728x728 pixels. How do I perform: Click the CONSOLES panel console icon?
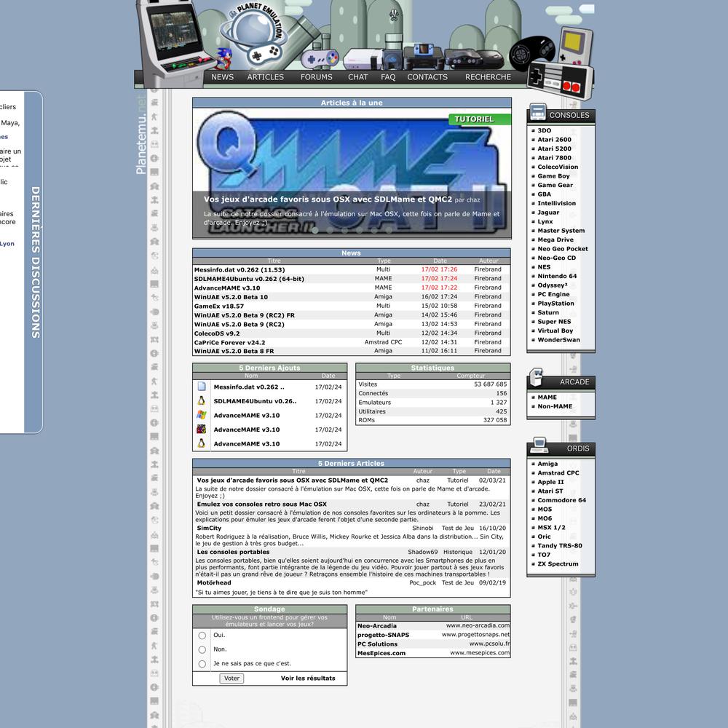click(538, 112)
